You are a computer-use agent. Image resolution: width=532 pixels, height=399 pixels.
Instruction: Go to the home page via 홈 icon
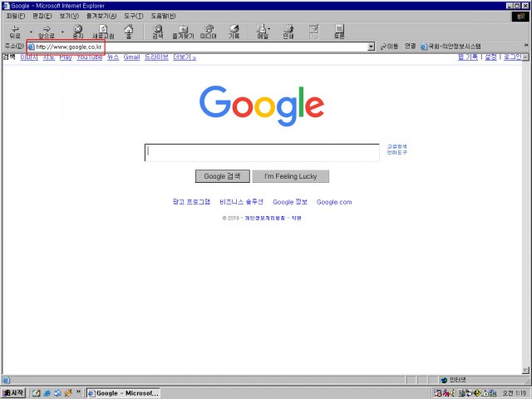129,32
